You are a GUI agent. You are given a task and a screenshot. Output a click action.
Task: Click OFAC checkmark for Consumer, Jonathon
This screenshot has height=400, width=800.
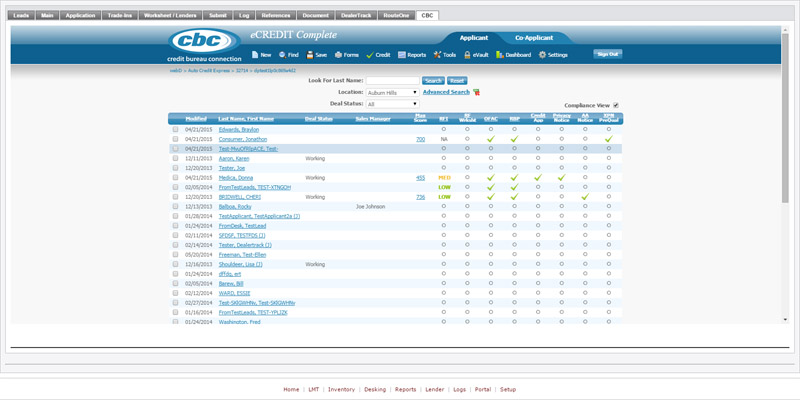tap(491, 139)
